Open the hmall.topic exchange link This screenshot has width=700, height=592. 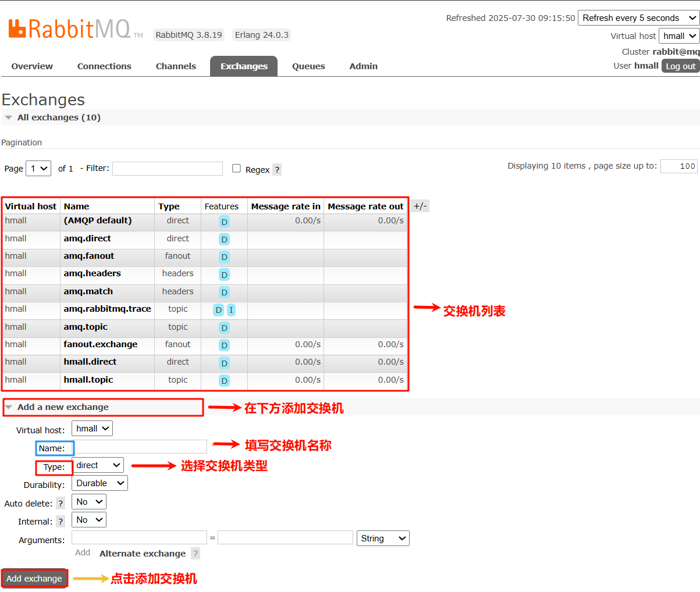point(88,380)
